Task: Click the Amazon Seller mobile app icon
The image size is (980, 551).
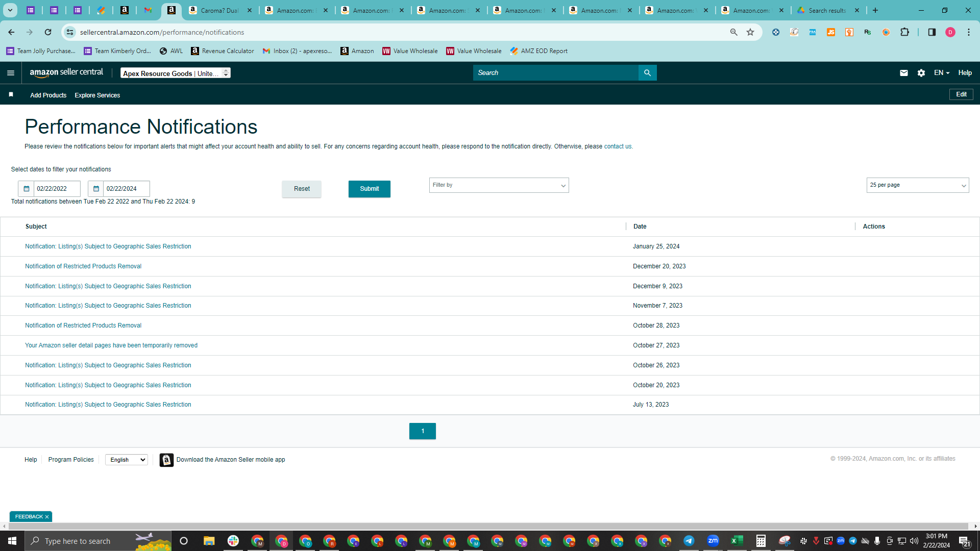Action: (166, 460)
